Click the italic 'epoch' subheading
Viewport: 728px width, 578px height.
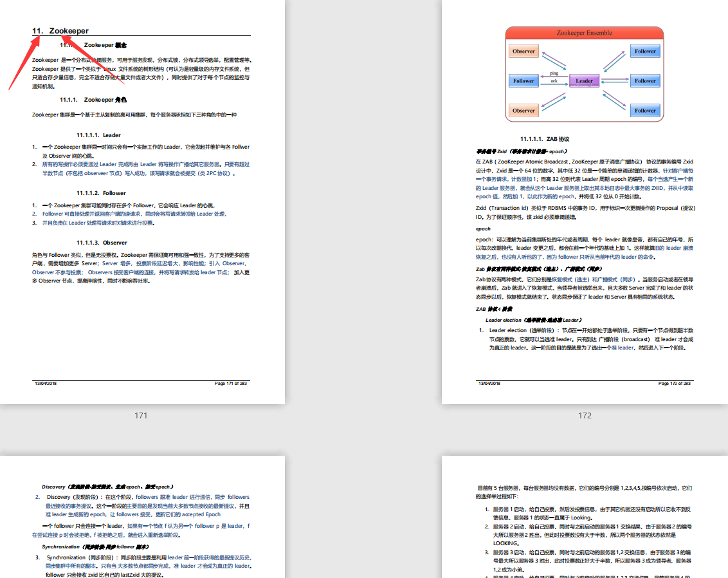pyautogui.click(x=483, y=228)
